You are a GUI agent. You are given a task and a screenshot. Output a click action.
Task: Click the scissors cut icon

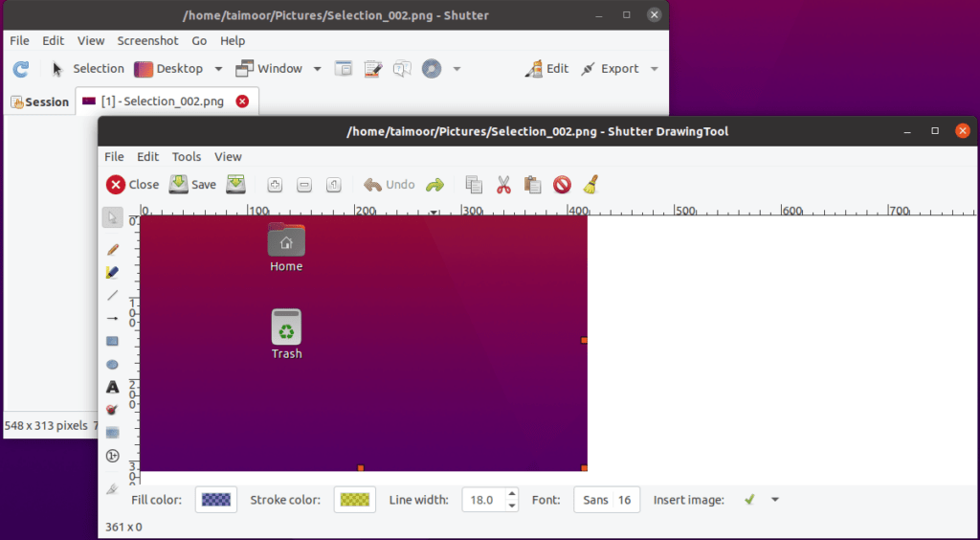click(503, 185)
